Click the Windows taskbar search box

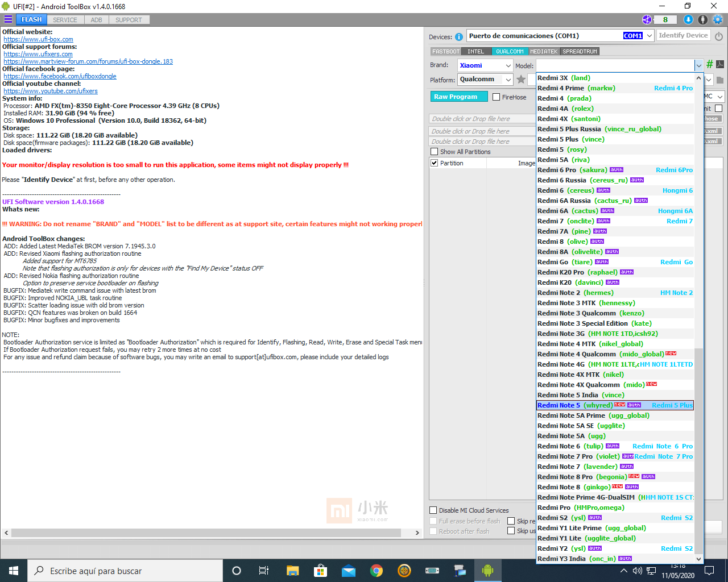coord(125,571)
